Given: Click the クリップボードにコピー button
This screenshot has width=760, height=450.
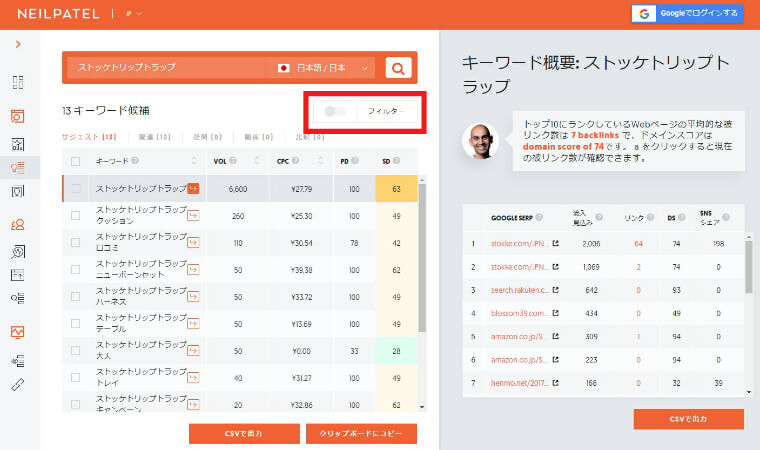Looking at the screenshot, I should point(360,433).
